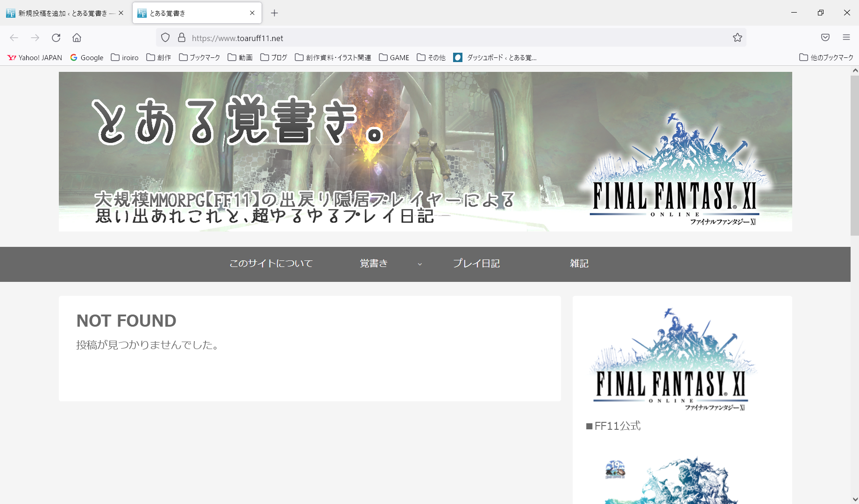This screenshot has height=504, width=859.
Task: Open the 創作 bookmark folder
Action: [159, 57]
